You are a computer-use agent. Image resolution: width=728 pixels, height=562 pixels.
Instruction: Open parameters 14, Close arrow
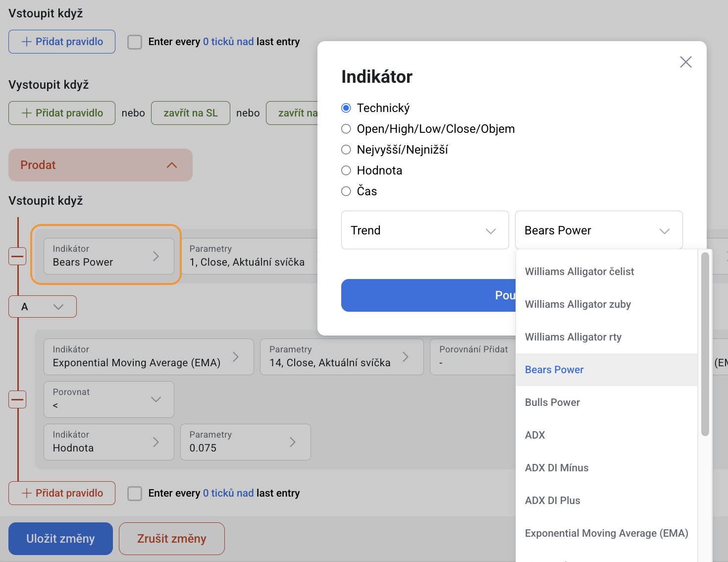[406, 357]
